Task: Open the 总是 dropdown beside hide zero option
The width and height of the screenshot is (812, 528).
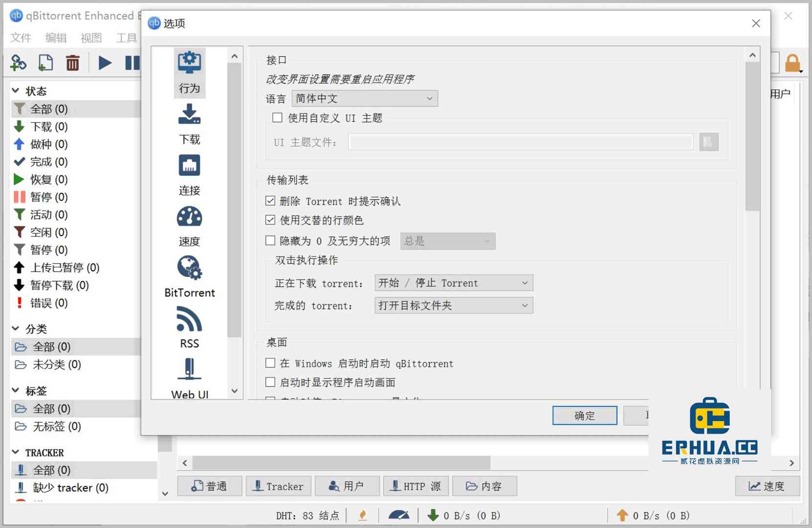Action: (x=448, y=241)
